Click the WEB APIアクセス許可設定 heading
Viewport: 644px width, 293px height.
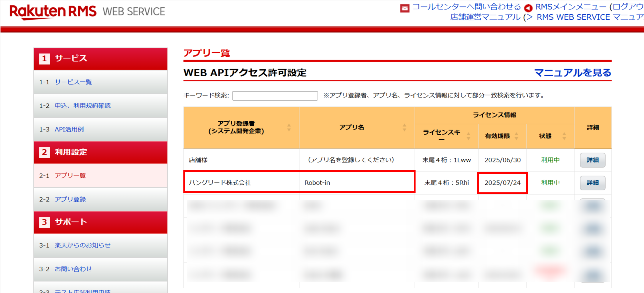tap(245, 73)
